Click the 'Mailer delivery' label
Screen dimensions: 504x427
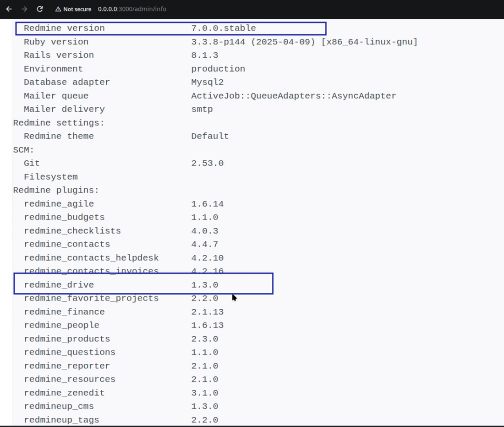click(x=64, y=109)
